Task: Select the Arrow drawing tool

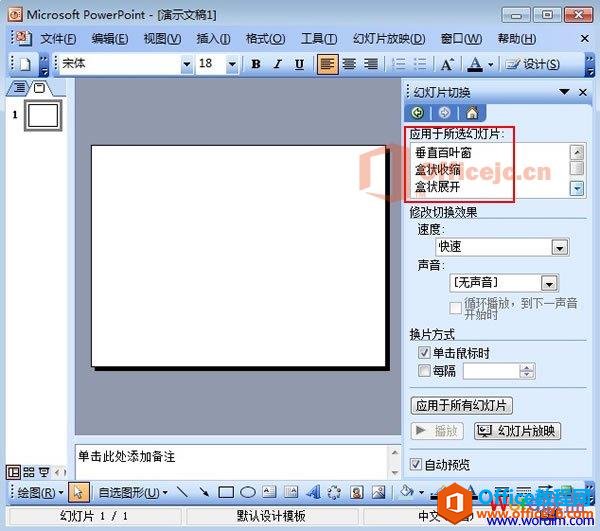Action: 204,492
